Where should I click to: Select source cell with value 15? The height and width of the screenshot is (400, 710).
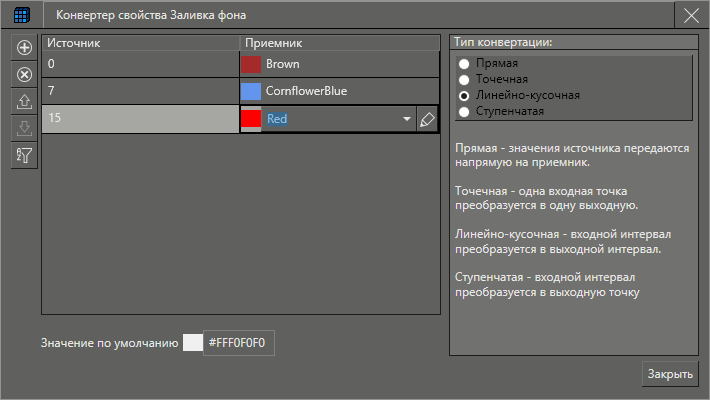140,119
